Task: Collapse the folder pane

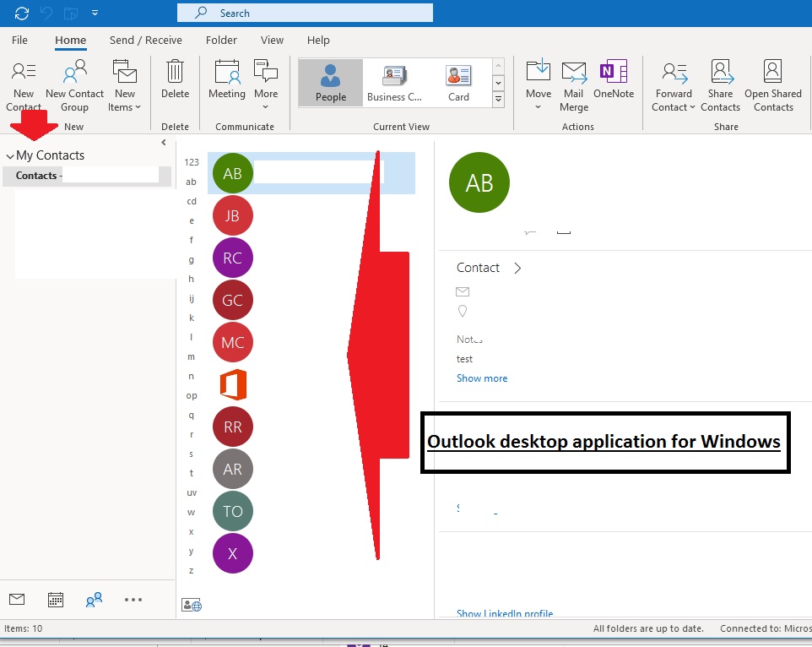Action: coord(164,143)
